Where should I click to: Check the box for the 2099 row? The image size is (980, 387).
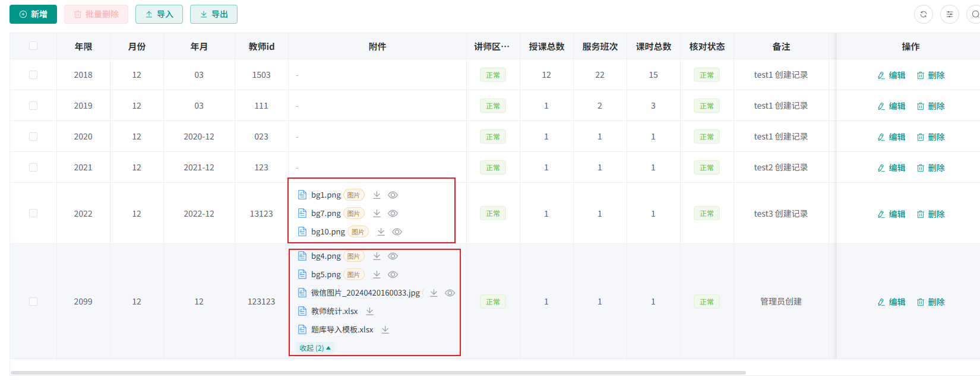[x=33, y=302]
